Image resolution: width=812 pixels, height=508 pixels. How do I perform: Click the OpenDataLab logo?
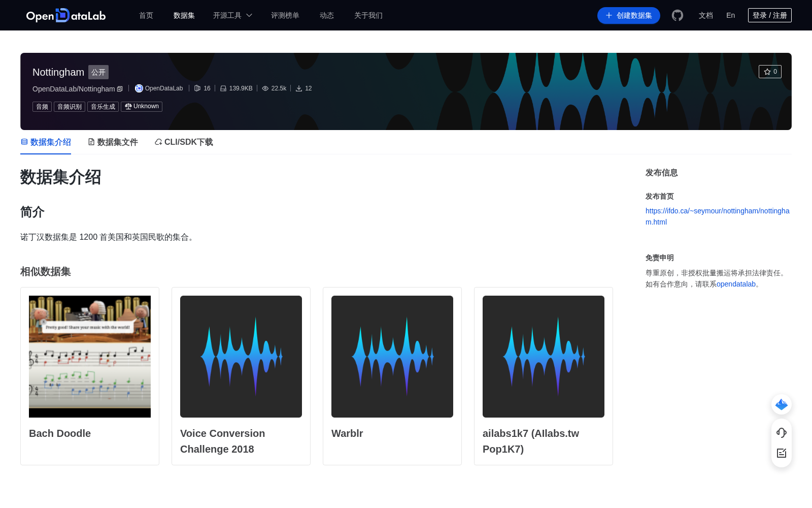click(66, 16)
